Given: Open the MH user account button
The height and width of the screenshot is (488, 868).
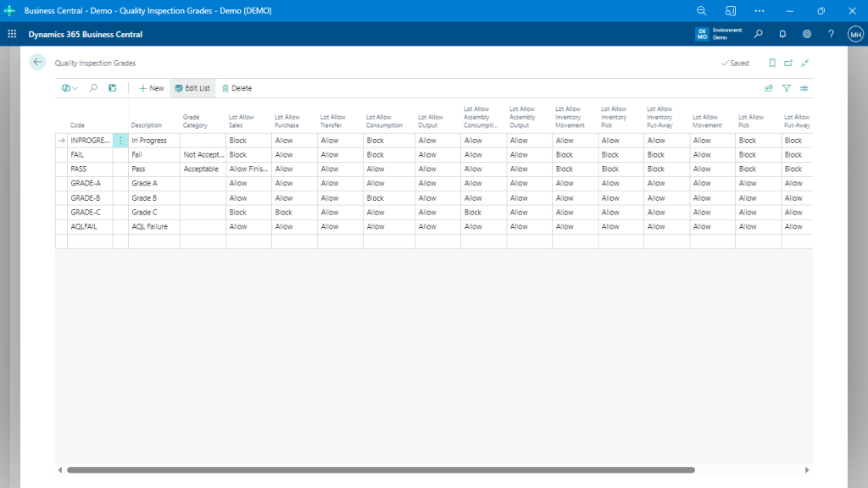Looking at the screenshot, I should pyautogui.click(x=855, y=35).
